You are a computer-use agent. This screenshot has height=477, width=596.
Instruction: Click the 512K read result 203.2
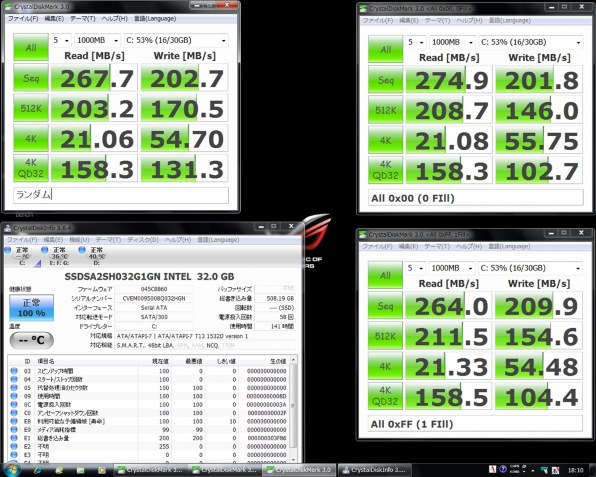point(94,108)
